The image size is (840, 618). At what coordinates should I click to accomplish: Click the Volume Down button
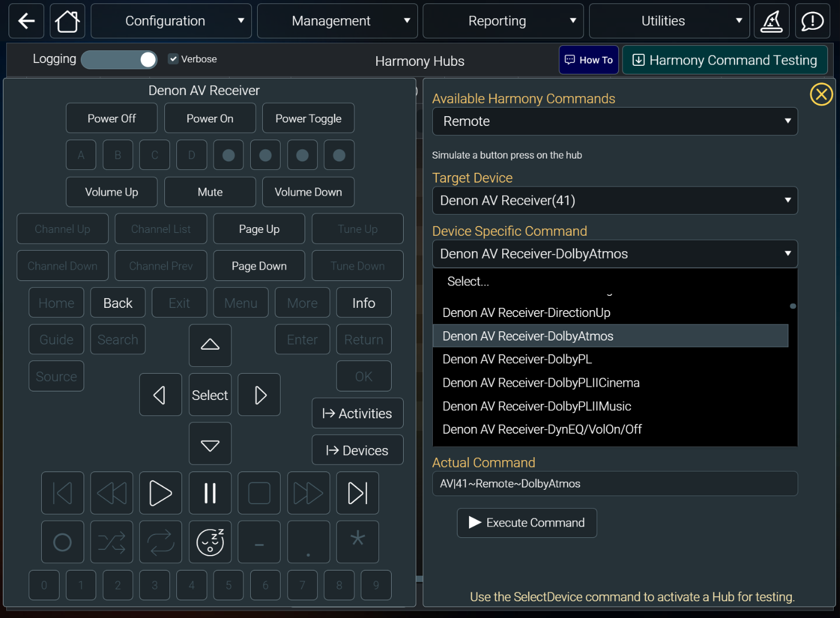(x=308, y=192)
